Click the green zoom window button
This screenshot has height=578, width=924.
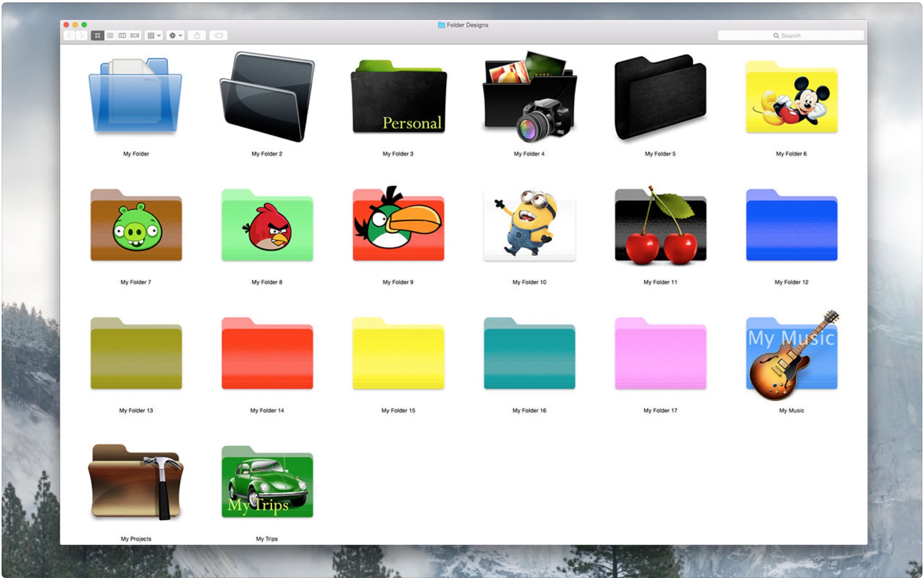tap(84, 25)
